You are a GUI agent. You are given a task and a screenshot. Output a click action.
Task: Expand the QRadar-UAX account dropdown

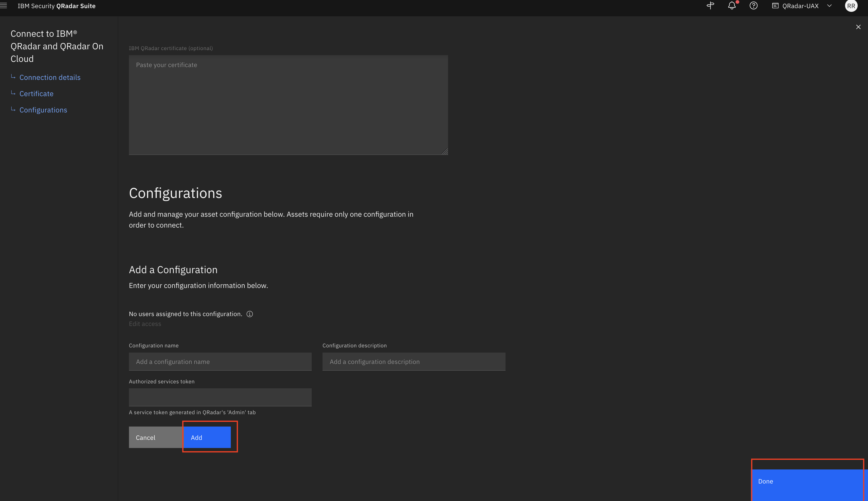(x=830, y=6)
